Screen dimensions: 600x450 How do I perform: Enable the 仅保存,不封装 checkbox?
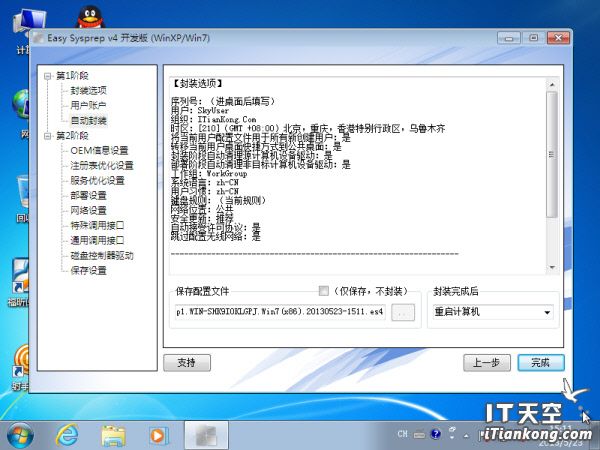tap(324, 291)
